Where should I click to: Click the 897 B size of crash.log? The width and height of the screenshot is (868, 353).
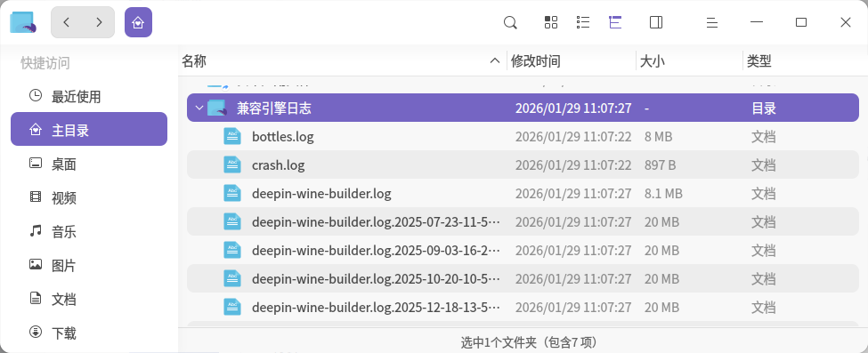tap(660, 164)
